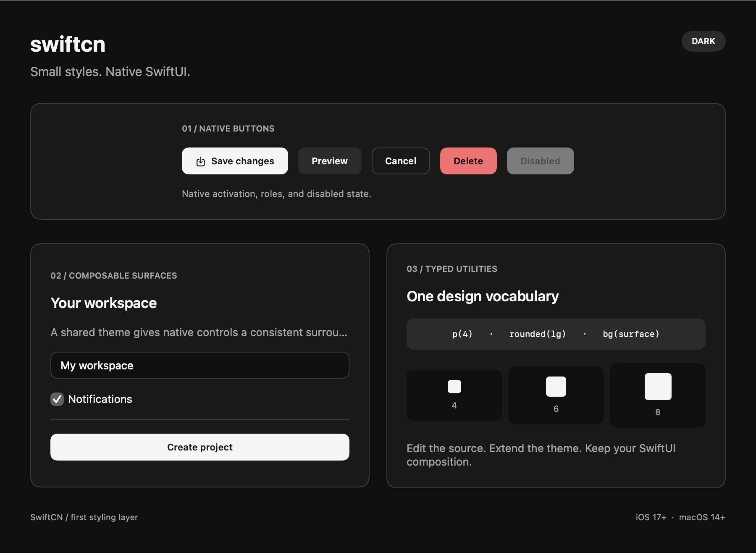Click the swiftcn title heading
The image size is (756, 553).
pos(68,44)
